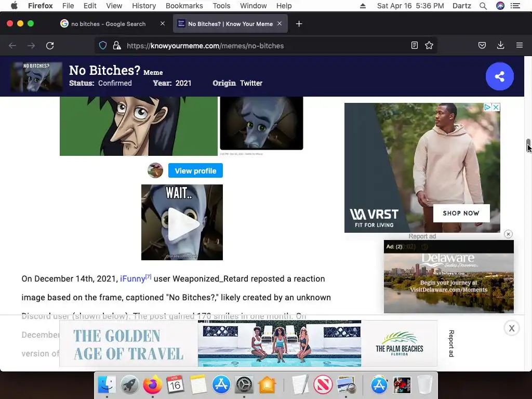This screenshot has width=532, height=399.
Task: Open the Help menu
Action: point(284,6)
